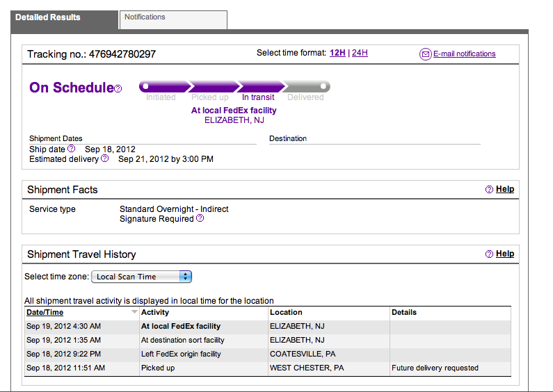Click Shipment Travel History help question icon
Screen dimensions: 553x392
point(489,254)
